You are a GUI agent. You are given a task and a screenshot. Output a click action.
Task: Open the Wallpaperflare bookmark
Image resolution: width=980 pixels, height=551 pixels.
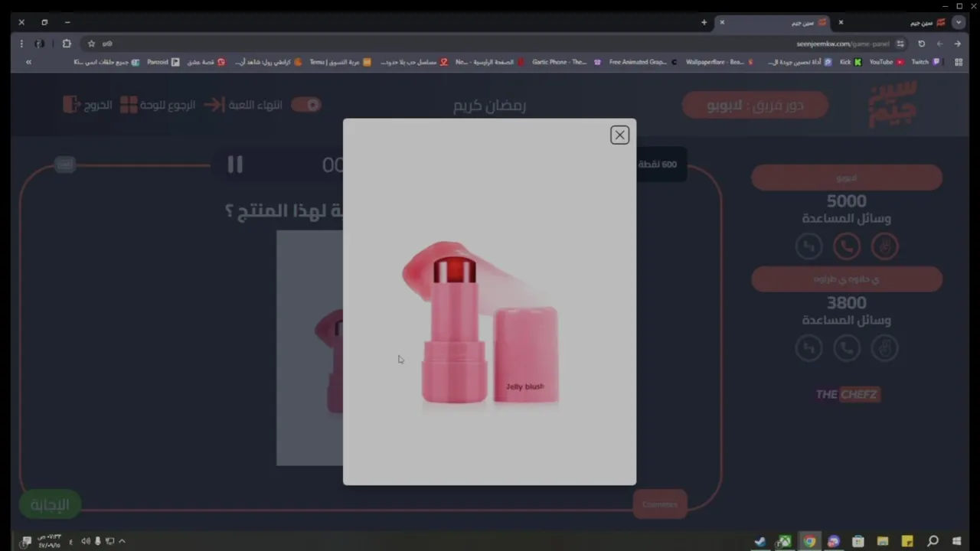720,62
